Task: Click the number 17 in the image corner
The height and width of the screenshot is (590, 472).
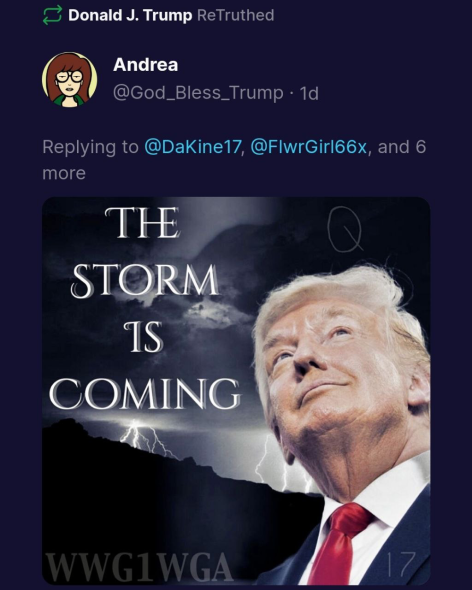Action: (x=401, y=564)
